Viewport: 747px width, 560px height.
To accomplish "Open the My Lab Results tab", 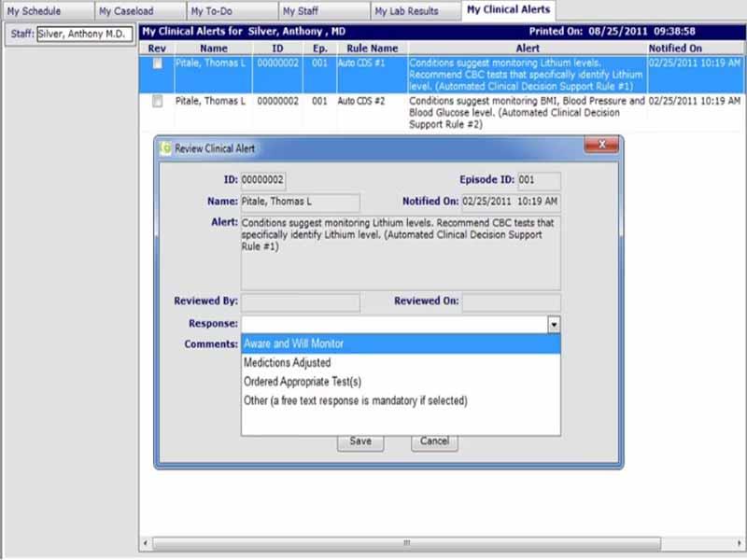I will coord(416,10).
